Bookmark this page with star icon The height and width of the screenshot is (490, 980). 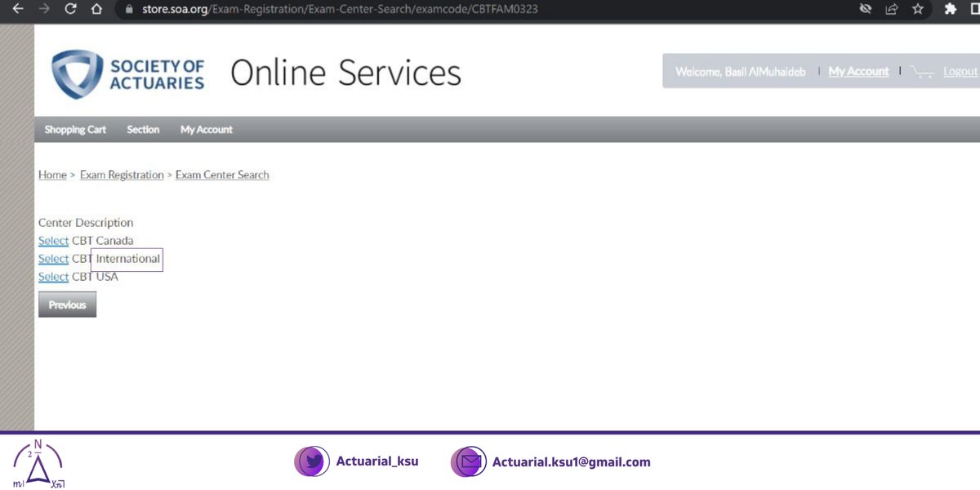918,9
